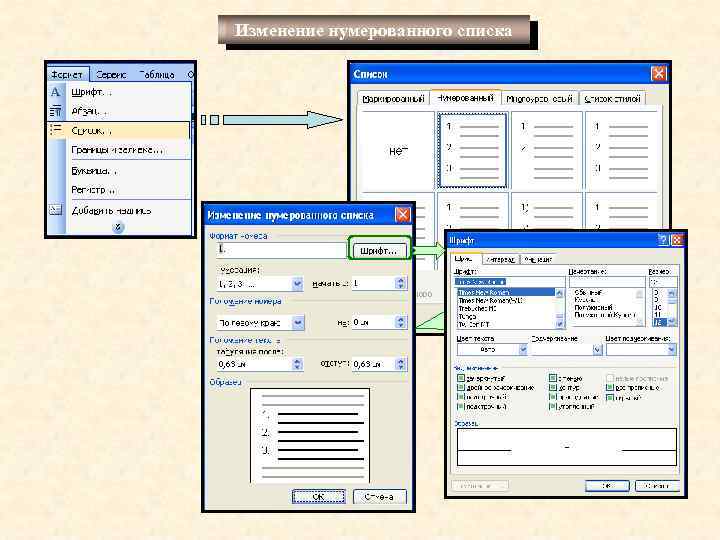
Task: Select the 'нет' list format thumbnail
Action: click(x=397, y=151)
